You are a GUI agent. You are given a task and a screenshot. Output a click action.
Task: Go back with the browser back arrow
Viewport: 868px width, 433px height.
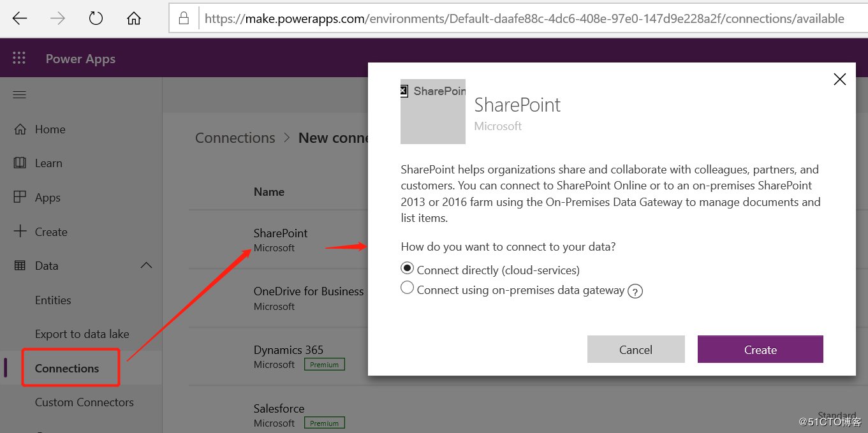point(20,18)
